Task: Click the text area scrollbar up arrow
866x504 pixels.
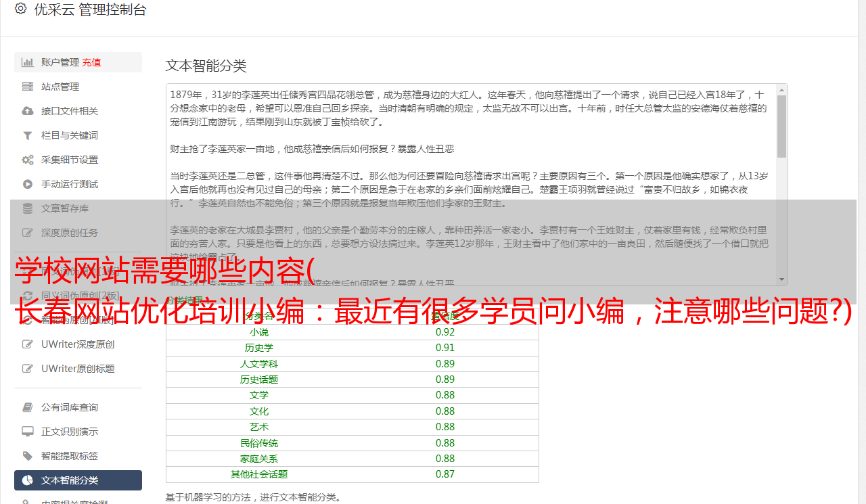Action: click(x=782, y=90)
